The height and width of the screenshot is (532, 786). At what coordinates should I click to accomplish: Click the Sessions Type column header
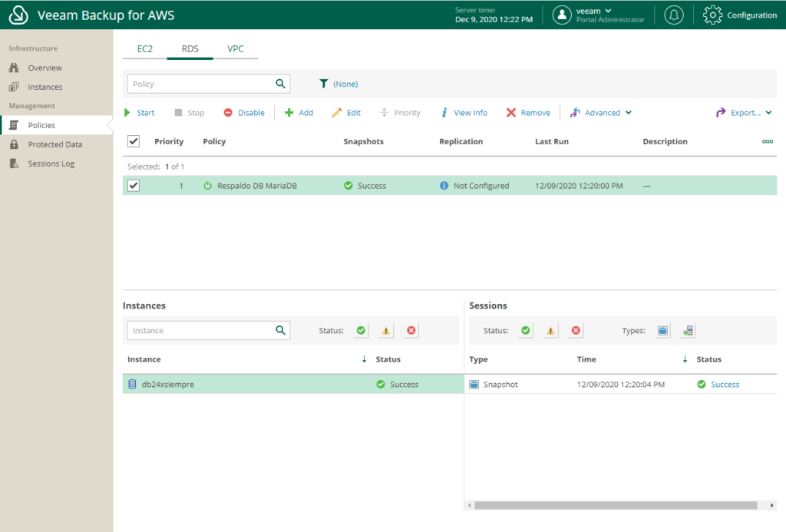[x=478, y=359]
